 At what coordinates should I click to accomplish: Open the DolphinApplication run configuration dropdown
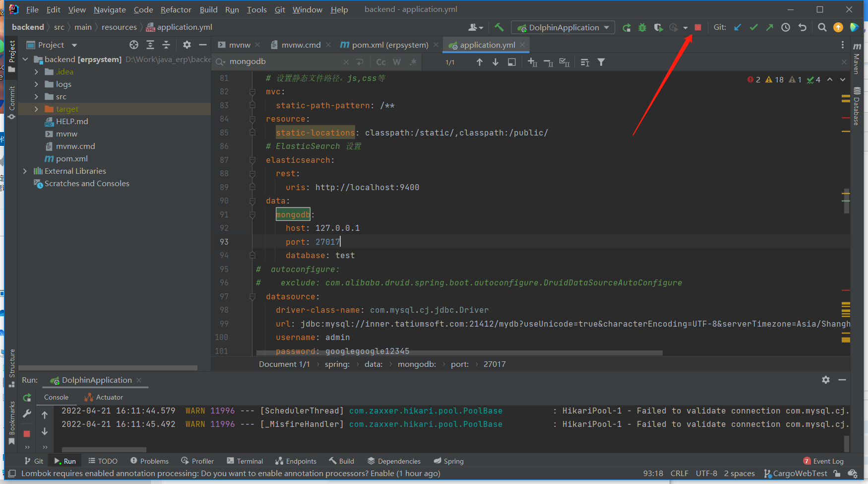click(563, 28)
